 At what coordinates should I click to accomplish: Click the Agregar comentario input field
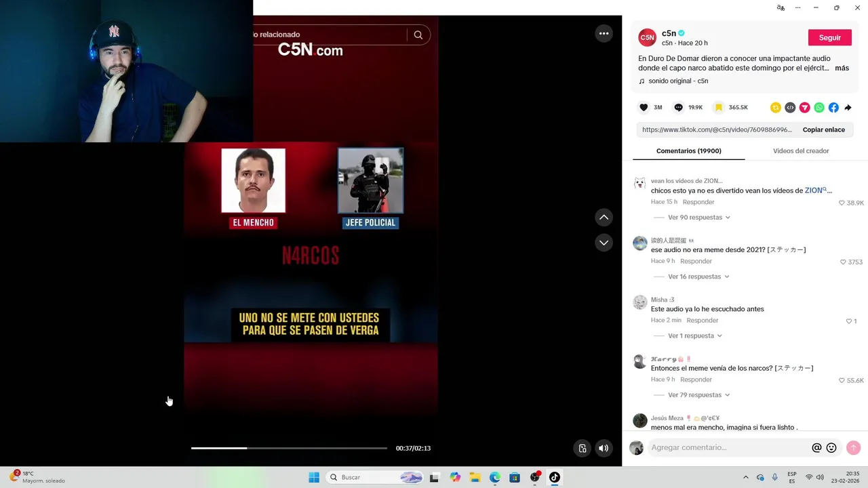(728, 448)
